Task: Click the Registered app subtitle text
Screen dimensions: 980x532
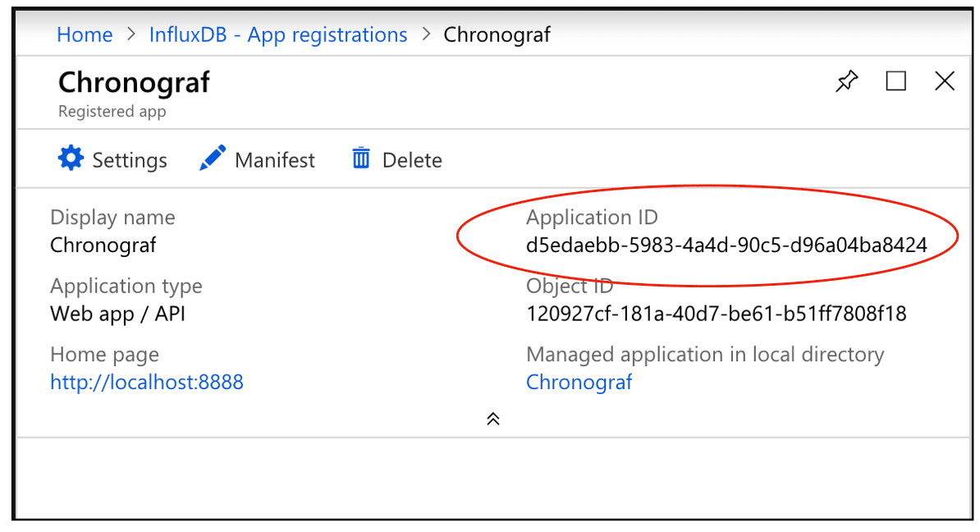Action: (112, 112)
